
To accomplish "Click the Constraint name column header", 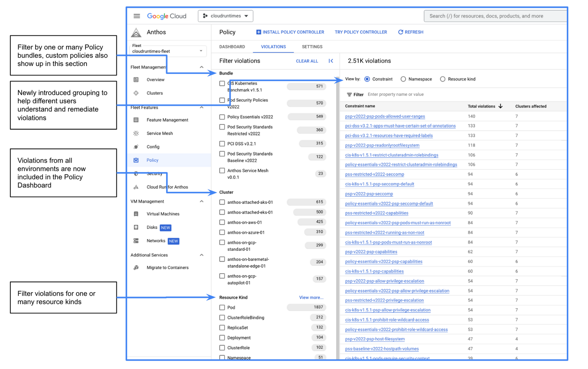I will coord(360,106).
